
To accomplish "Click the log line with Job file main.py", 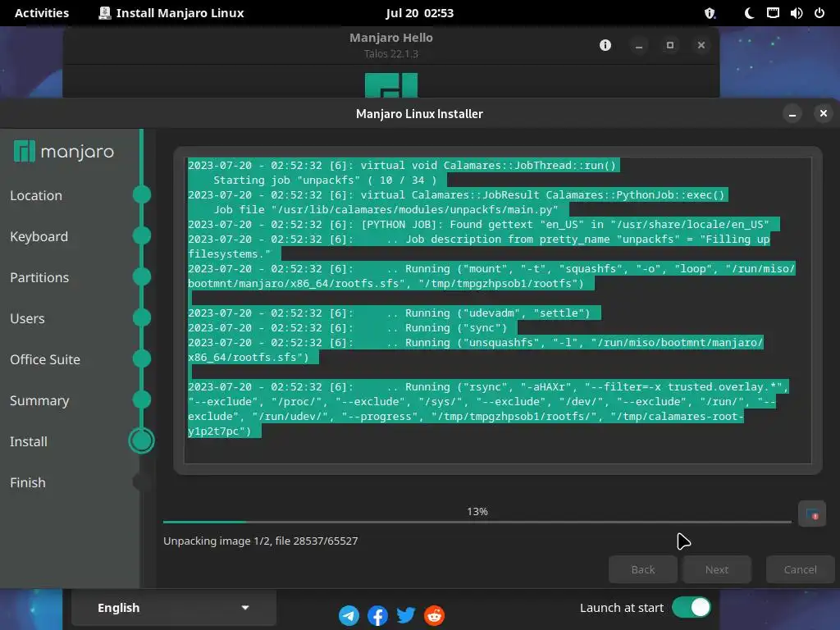I will click(x=386, y=209).
